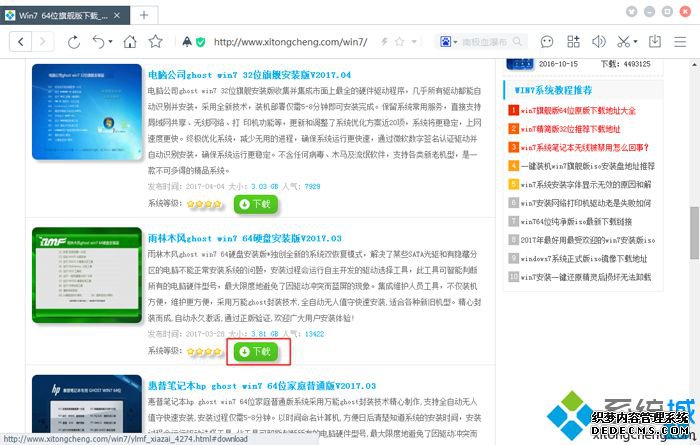Select the Win7 64位旗舰版下载 tab
The image size is (700, 445).
pyautogui.click(x=62, y=16)
